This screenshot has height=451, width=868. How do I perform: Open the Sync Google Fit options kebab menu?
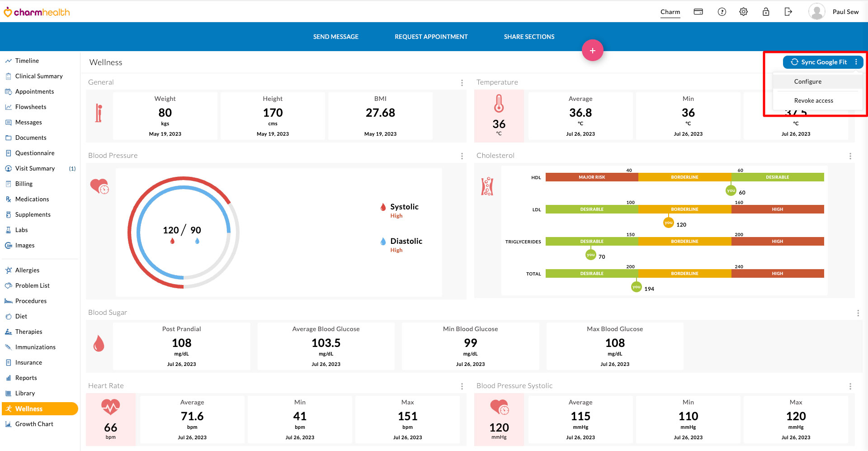click(857, 62)
